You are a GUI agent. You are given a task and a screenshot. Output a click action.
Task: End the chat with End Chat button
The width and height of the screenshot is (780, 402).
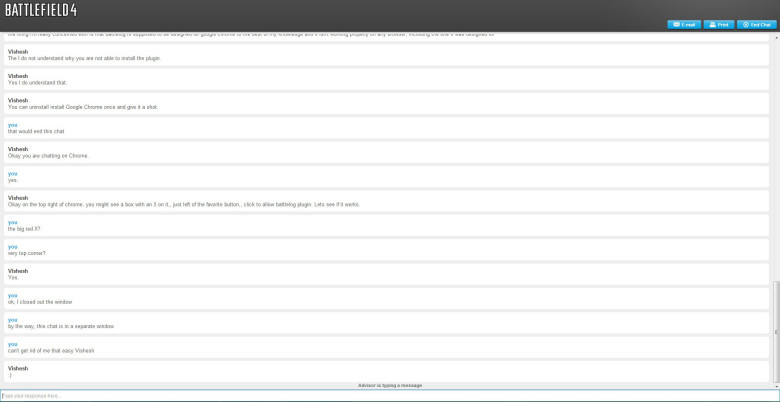click(756, 24)
